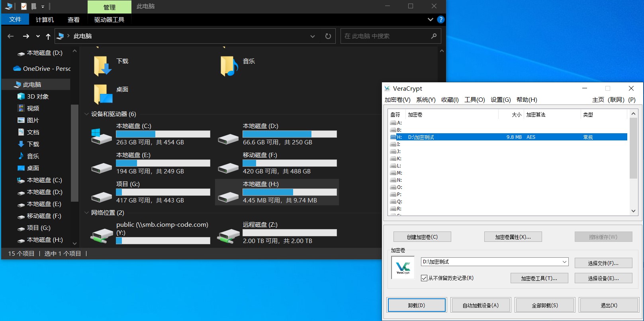Click the 选择设备(E)... button
The width and height of the screenshot is (644, 321).
[x=603, y=278]
